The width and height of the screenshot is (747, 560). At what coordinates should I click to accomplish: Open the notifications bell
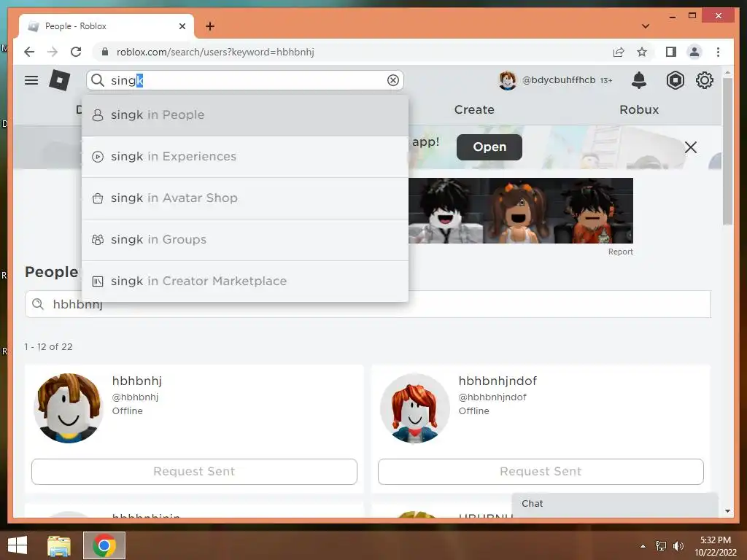(x=638, y=80)
